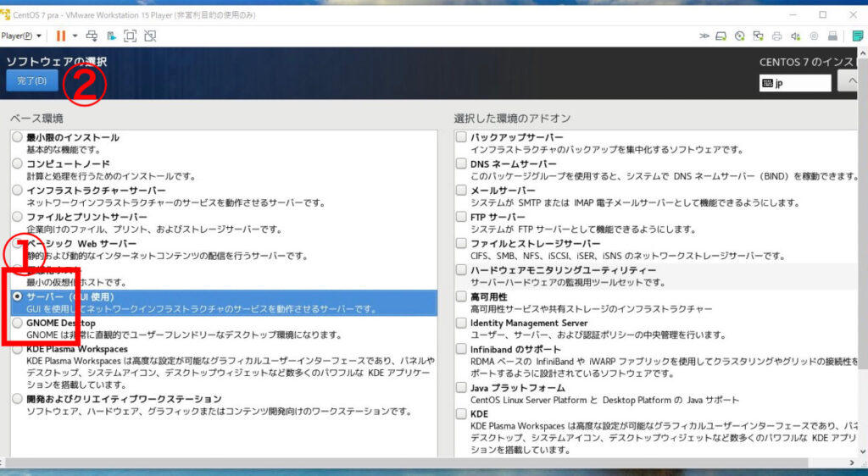
Task: Check DNS ネームサーバー addon checkbox
Action: click(x=461, y=163)
